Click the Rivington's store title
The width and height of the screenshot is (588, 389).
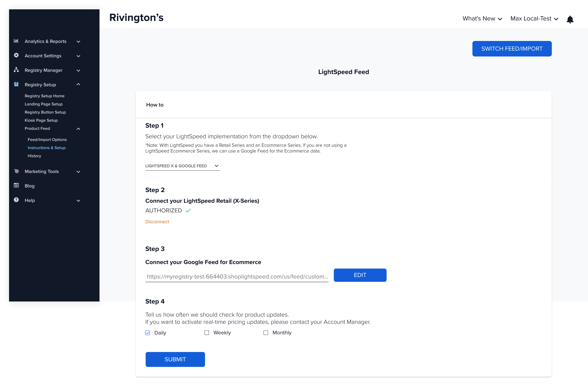pos(136,18)
